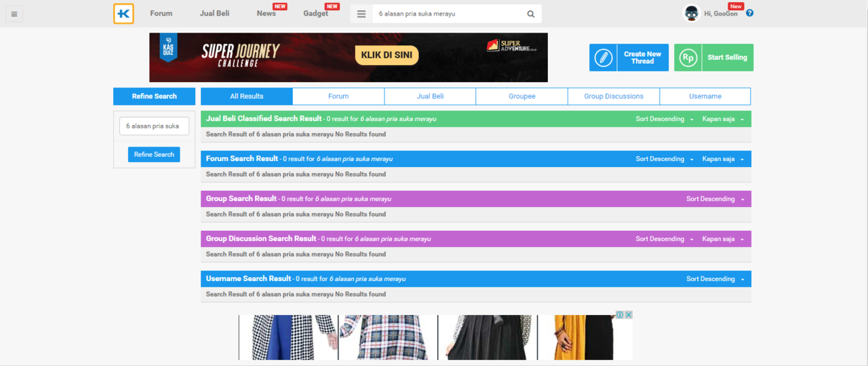Open the Gadget menu

[316, 14]
